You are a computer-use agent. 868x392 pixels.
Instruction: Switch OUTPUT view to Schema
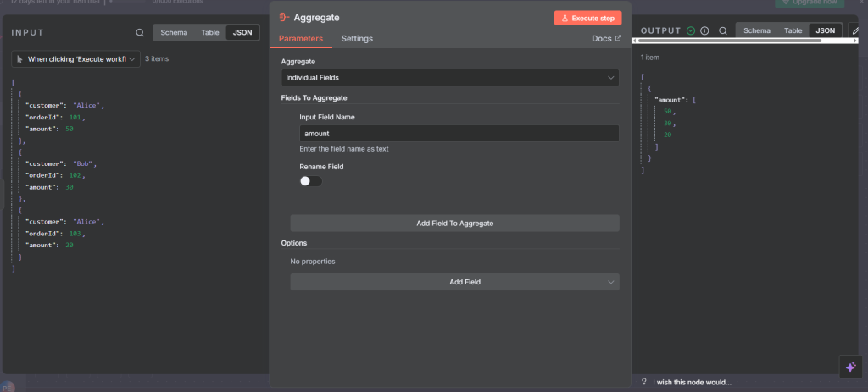coord(756,30)
